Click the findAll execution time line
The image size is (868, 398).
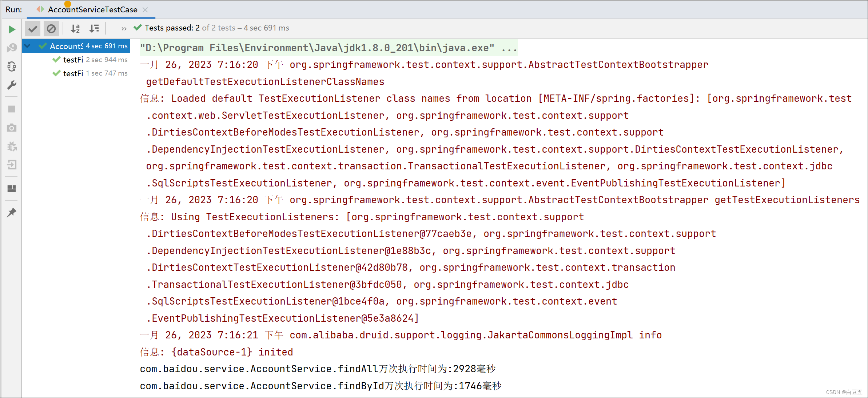(318, 369)
